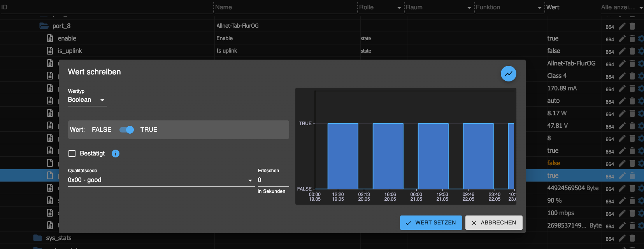Click the pencil icon in 100 mbps row

tap(622, 213)
